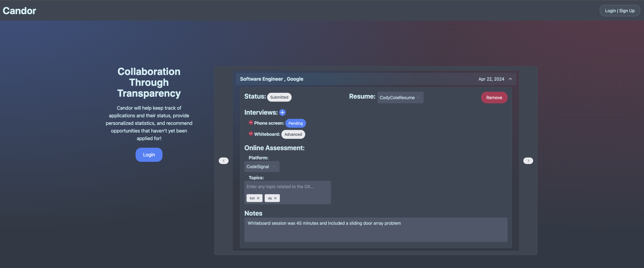Open the CodeSignal platform dropdown

261,167
